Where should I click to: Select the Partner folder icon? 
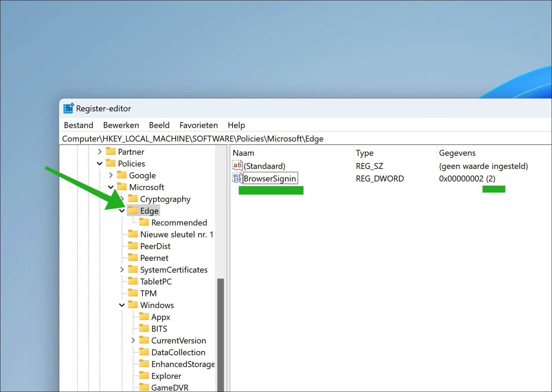[x=111, y=151]
